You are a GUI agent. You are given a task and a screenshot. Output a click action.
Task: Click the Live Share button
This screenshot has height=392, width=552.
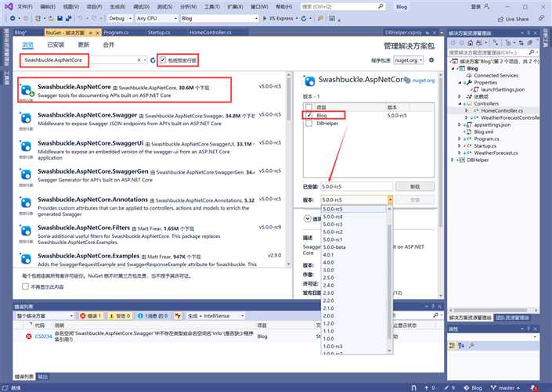click(514, 19)
